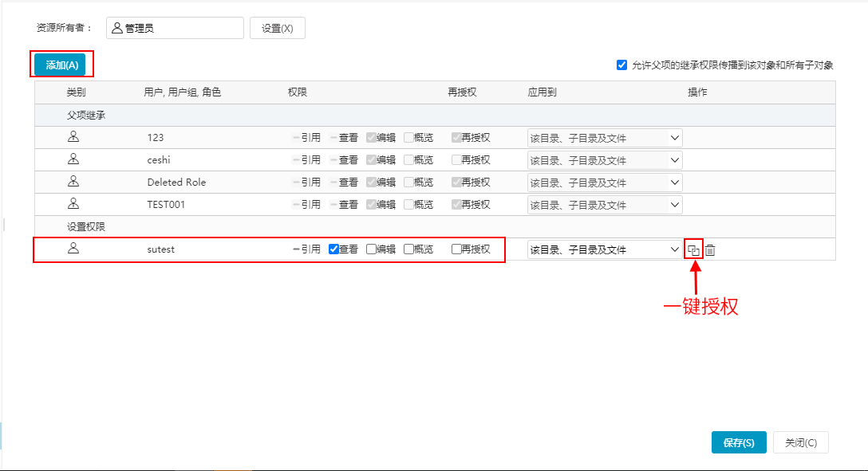Close the dialog with 关闭(C)

[x=800, y=442]
